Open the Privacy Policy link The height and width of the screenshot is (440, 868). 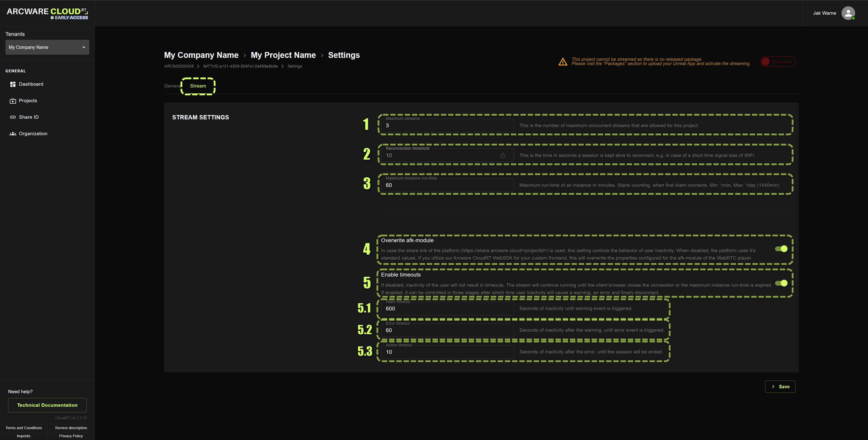pos(71,436)
